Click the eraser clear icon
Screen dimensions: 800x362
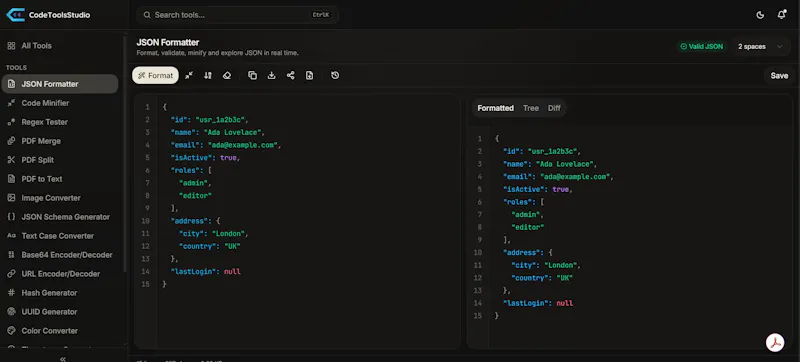pos(227,75)
